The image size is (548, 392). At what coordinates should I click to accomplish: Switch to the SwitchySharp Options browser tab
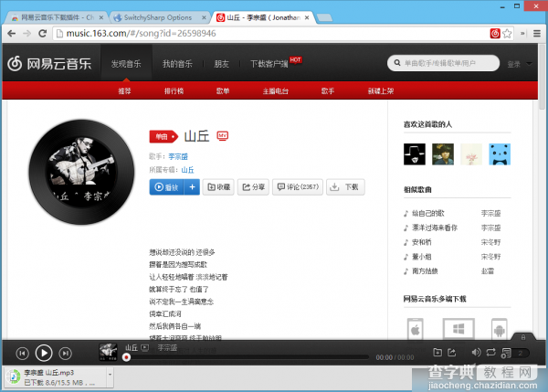[x=158, y=17]
